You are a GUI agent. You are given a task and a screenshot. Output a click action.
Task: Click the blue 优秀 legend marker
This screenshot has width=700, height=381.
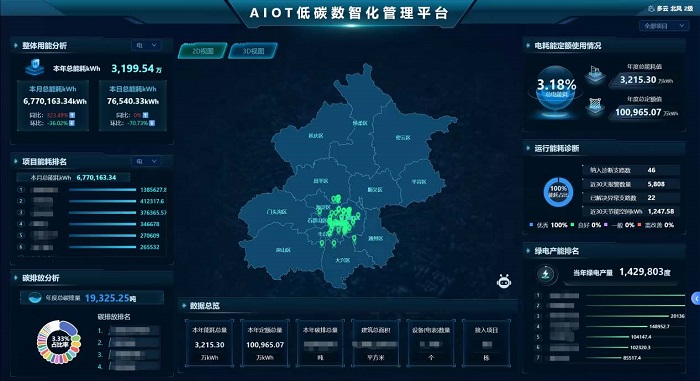coord(531,225)
